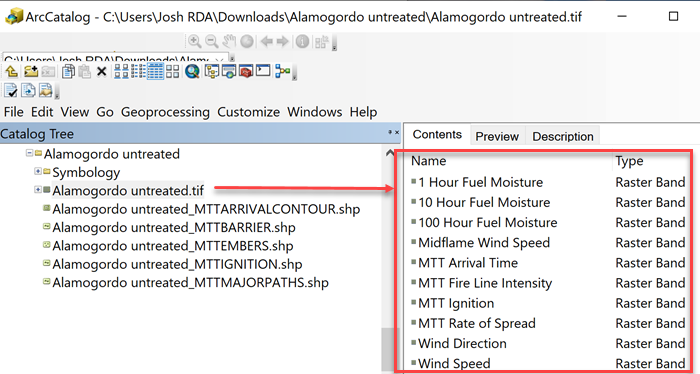Viewport: 700px width, 374px height.
Task: Click the Export Metadata icon
Action: [x=28, y=91]
